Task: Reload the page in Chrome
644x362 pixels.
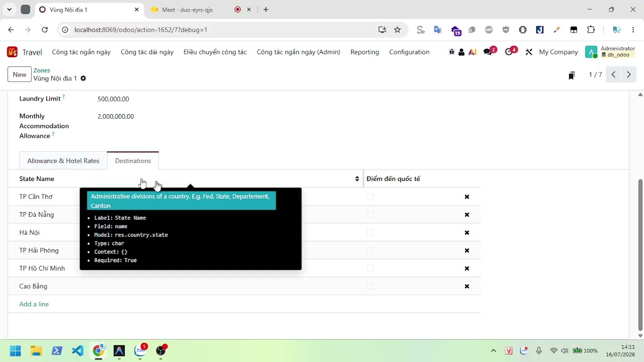Action: click(45, 30)
